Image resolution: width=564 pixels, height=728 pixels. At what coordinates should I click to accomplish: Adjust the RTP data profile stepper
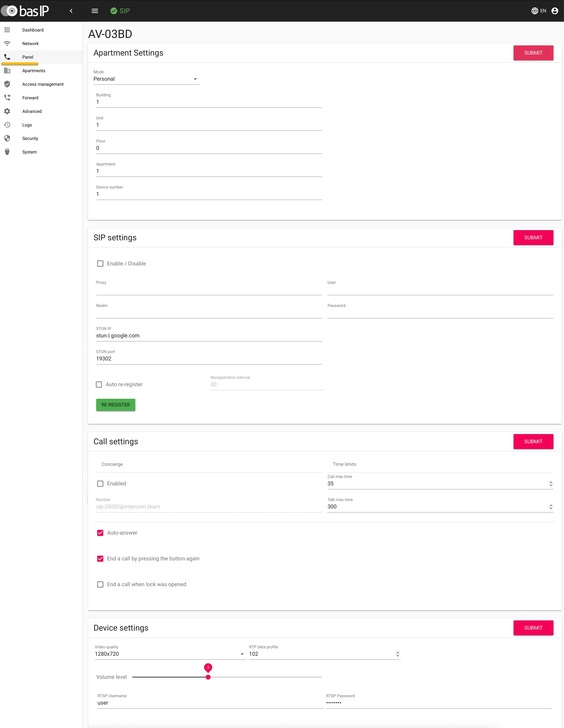398,654
